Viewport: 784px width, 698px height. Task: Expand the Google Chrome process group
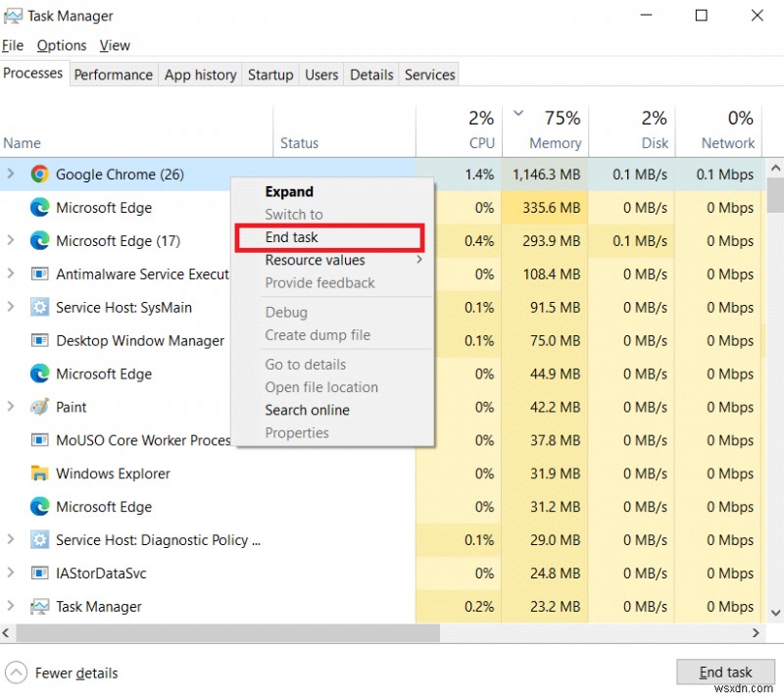tap(10, 174)
